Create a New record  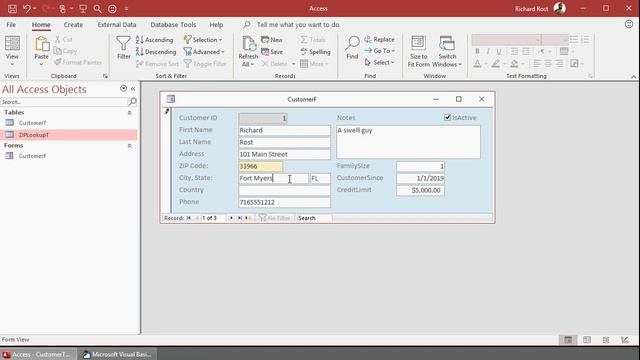click(x=272, y=40)
